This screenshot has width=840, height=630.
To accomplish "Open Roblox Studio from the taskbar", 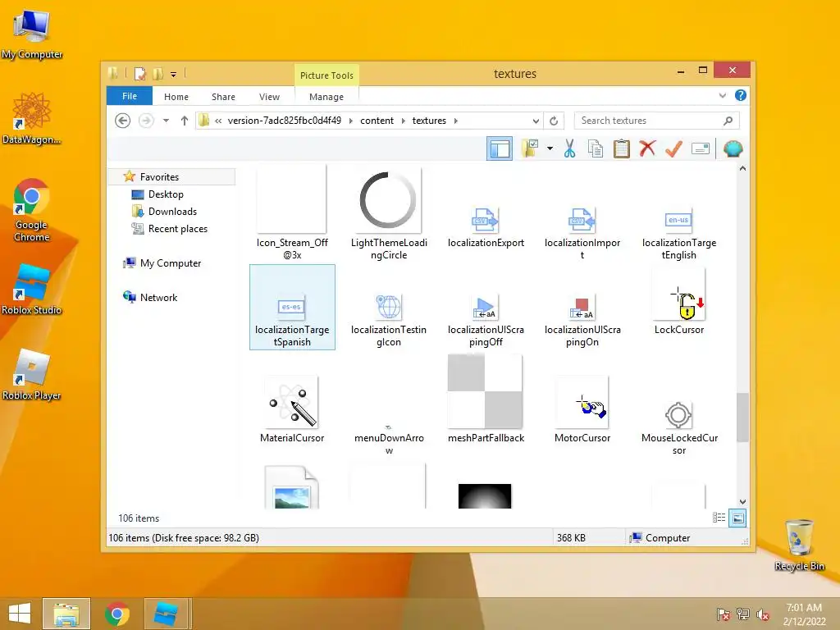I will click(166, 614).
